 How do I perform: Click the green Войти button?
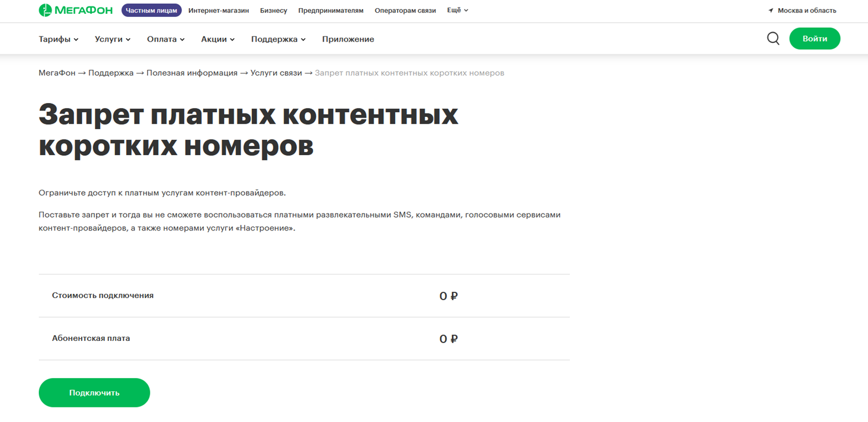[815, 39]
